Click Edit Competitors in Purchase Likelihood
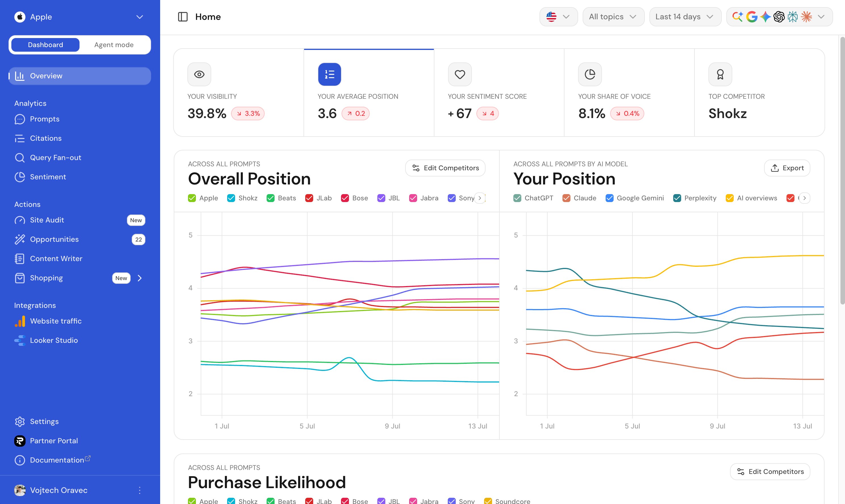 (770, 472)
